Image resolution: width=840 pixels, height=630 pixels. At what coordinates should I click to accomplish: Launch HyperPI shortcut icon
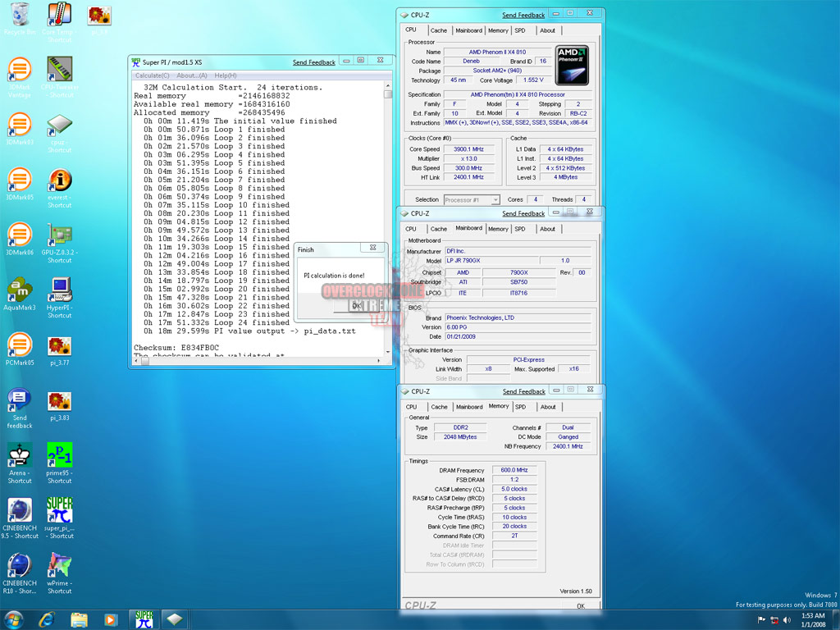59,298
